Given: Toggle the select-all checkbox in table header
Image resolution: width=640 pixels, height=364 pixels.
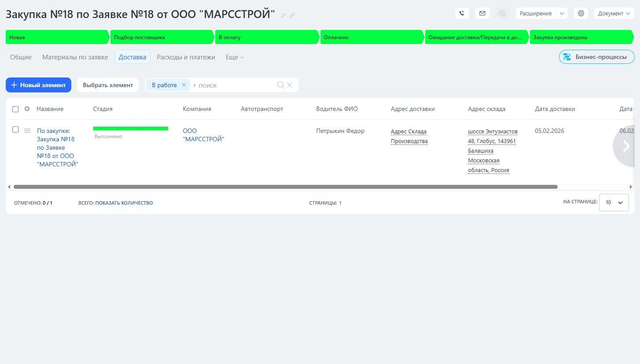Looking at the screenshot, I should point(15,109).
